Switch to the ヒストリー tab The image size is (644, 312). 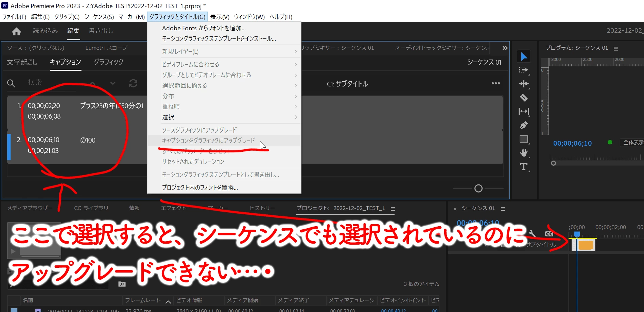pyautogui.click(x=262, y=208)
